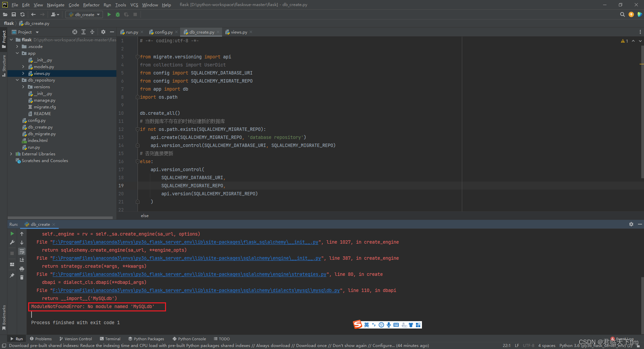This screenshot has width=644, height=349.
Task: Collapse the app folder
Action: click(x=17, y=53)
